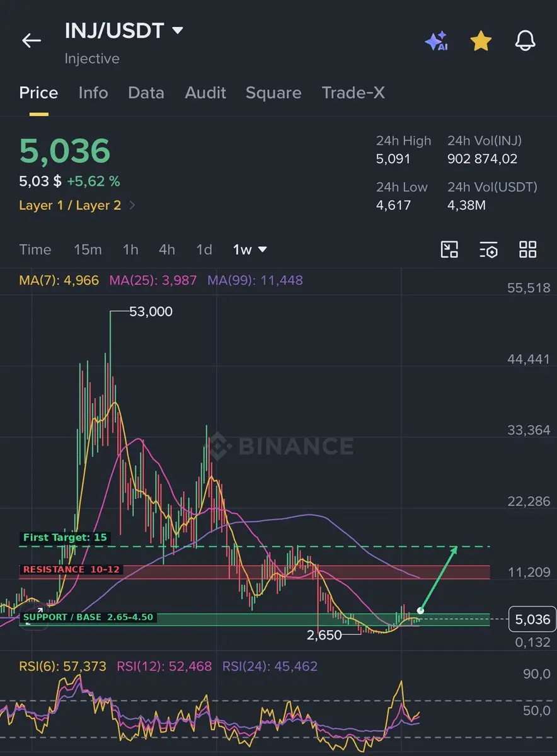Go back using the arrow icon
Viewport: 557px width, 756px height.
click(32, 41)
